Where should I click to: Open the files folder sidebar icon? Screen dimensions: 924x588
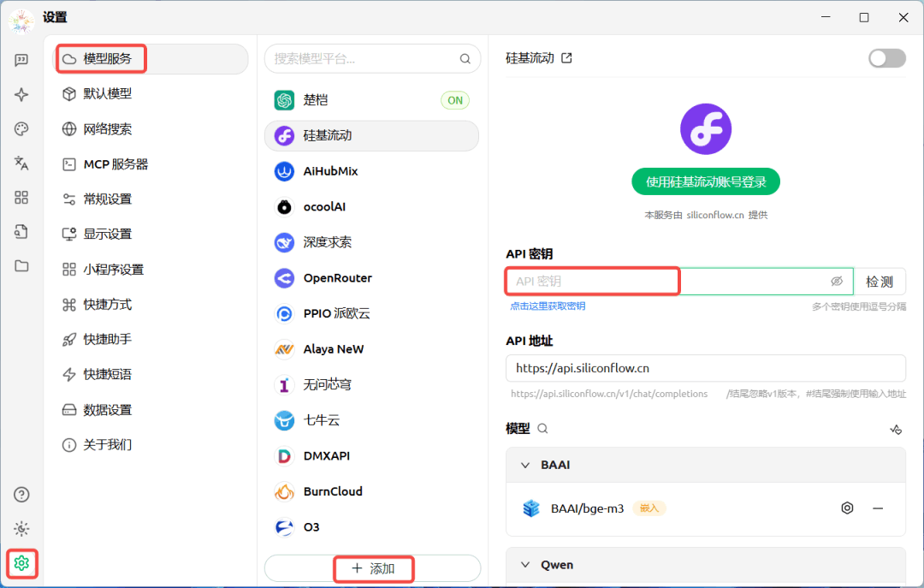click(21, 265)
